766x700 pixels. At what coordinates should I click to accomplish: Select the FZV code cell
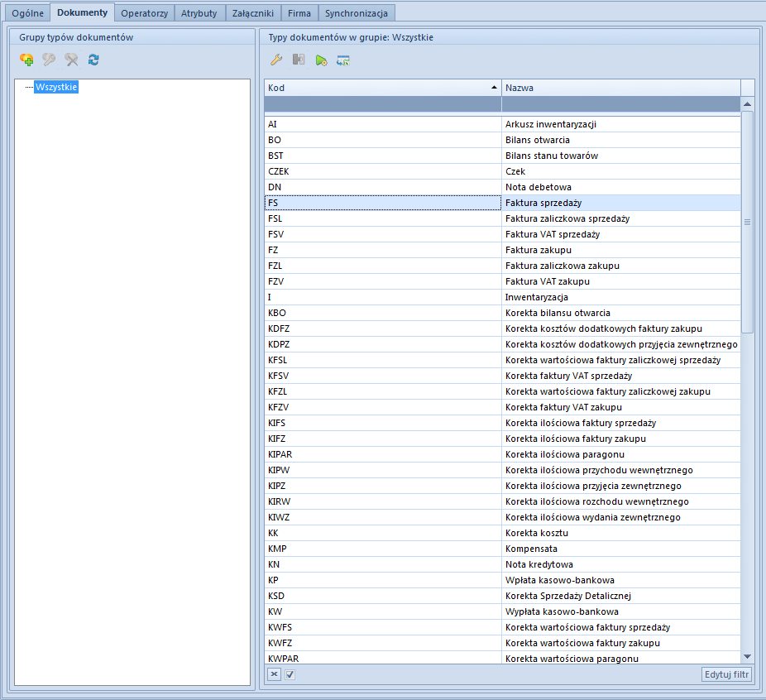pyautogui.click(x=382, y=281)
